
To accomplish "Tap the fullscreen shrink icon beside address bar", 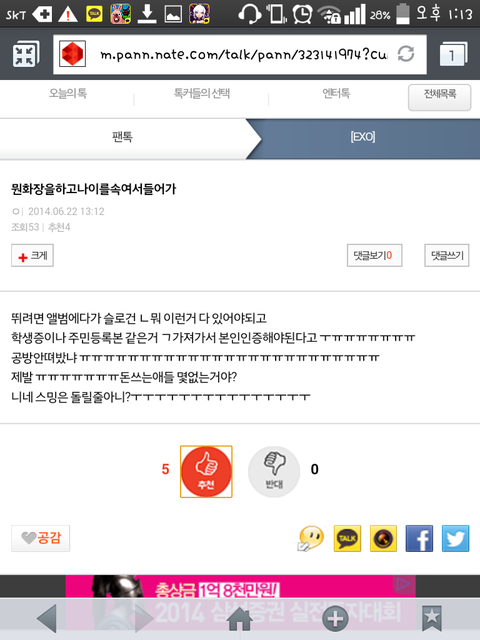I will point(26,54).
